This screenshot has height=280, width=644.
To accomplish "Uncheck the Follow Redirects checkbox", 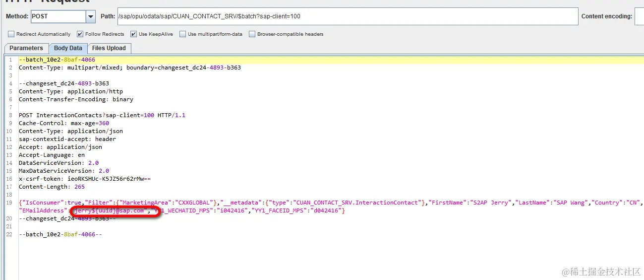I will [x=80, y=34].
